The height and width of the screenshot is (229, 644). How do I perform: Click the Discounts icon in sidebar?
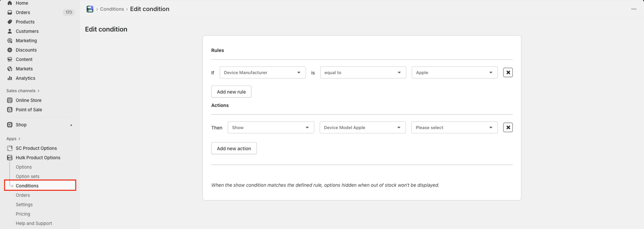(x=9, y=50)
